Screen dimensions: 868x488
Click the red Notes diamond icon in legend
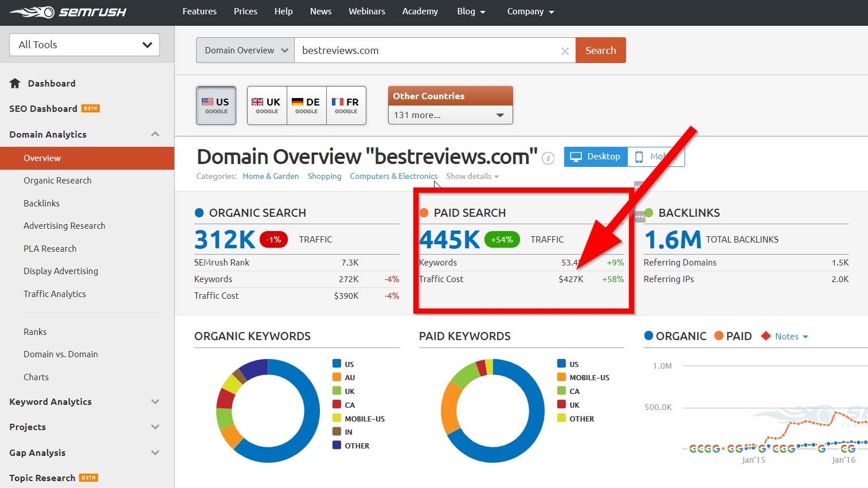tap(767, 336)
